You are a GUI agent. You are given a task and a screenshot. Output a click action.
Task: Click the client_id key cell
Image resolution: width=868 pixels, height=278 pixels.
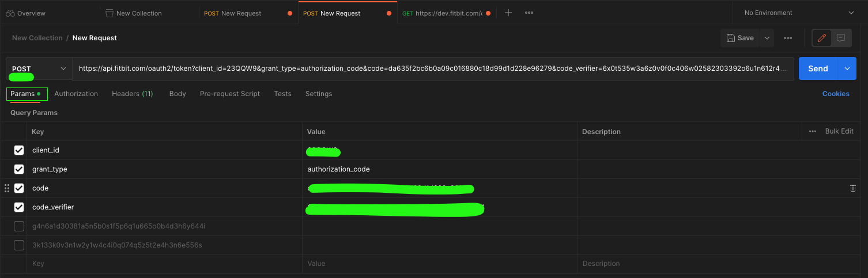tap(164, 150)
